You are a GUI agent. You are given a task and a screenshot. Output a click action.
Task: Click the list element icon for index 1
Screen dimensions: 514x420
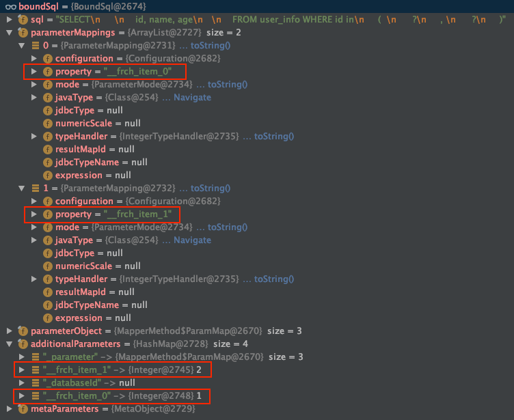[x=35, y=188]
